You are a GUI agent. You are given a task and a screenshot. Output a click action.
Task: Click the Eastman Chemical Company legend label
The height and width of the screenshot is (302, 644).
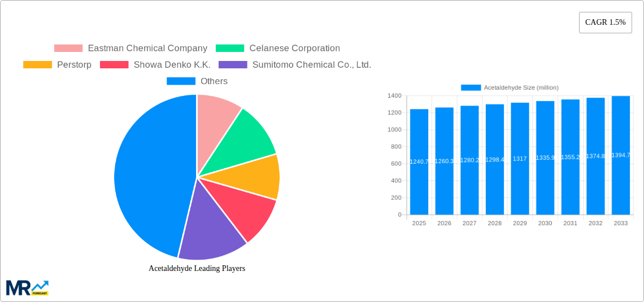(147, 49)
